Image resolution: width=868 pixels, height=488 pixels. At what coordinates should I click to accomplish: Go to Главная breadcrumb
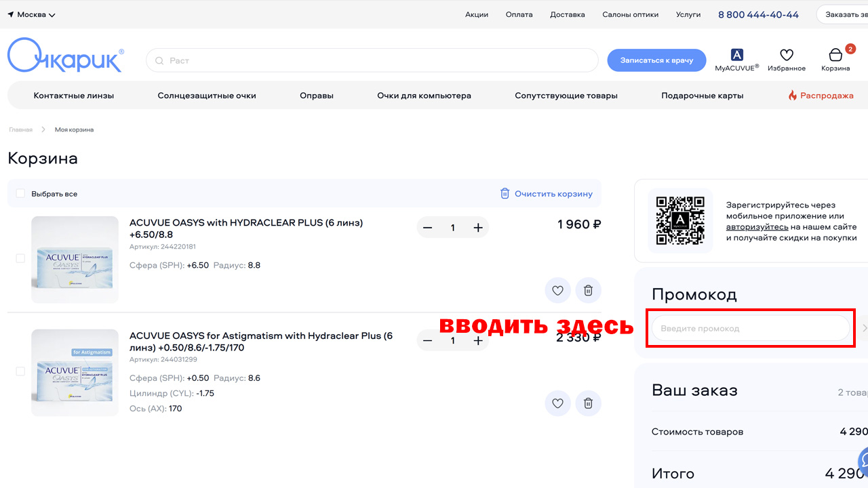[20, 129]
